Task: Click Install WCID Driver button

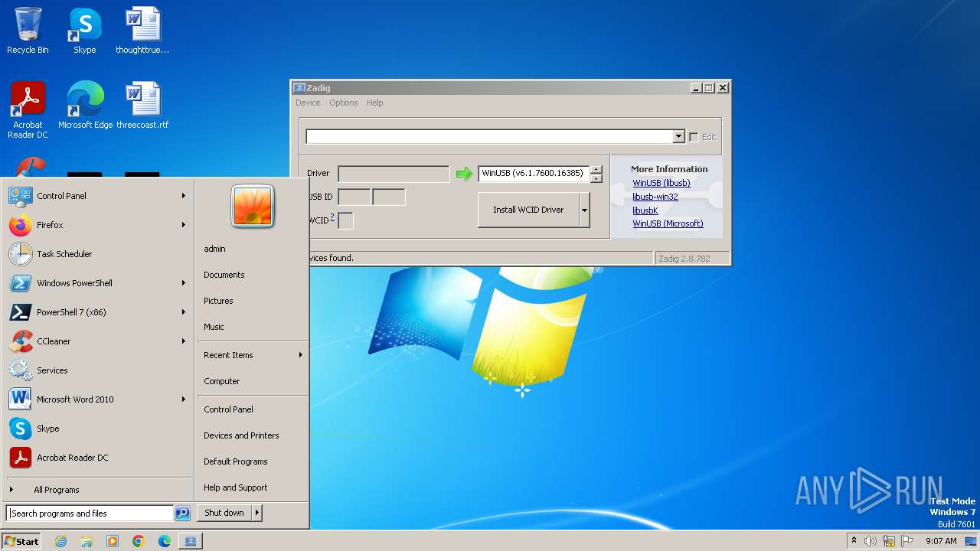Action: tap(528, 210)
